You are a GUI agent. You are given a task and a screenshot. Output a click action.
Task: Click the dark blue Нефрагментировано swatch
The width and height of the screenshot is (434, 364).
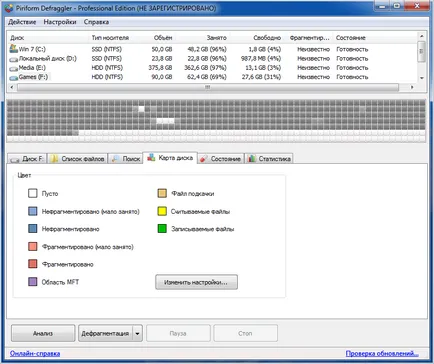tap(33, 229)
